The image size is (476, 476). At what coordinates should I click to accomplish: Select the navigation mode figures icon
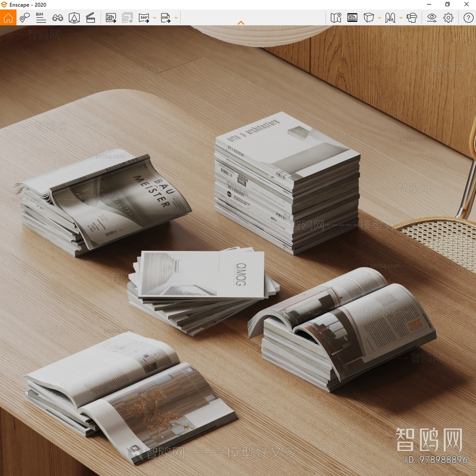point(390,18)
